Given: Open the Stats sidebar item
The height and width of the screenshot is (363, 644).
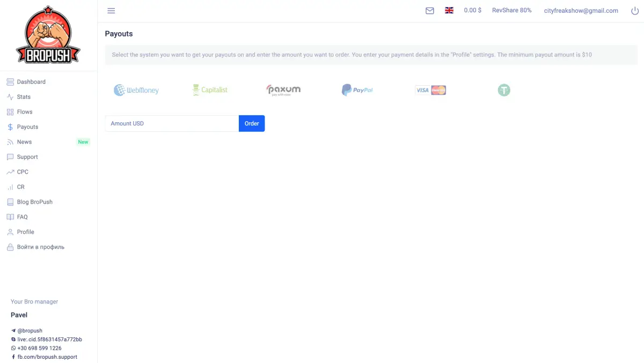Looking at the screenshot, I should [x=24, y=97].
